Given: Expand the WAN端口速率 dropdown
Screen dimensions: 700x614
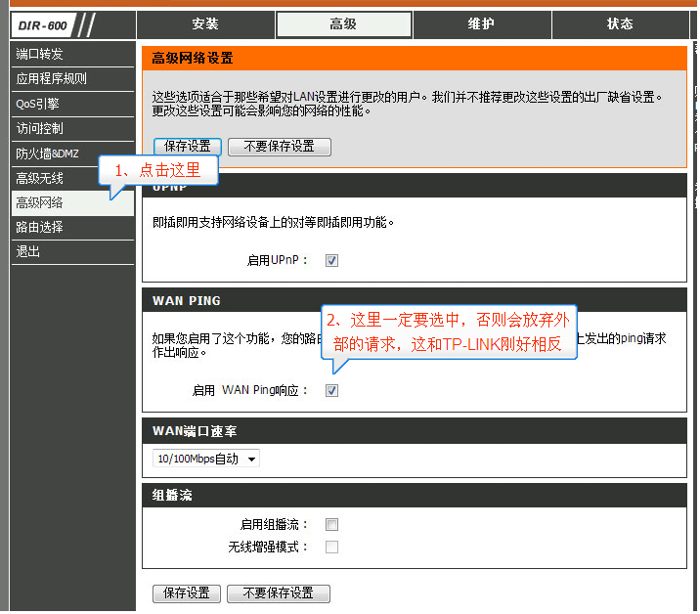Looking at the screenshot, I should [206, 459].
